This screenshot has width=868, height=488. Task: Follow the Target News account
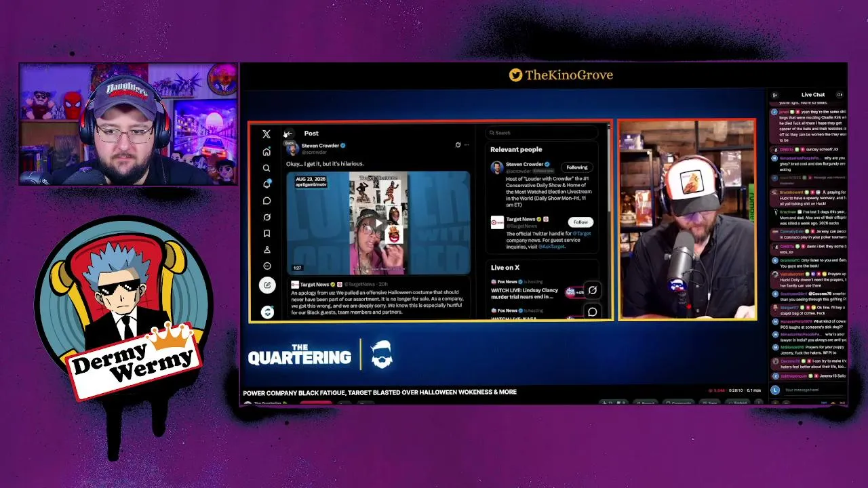click(x=580, y=222)
